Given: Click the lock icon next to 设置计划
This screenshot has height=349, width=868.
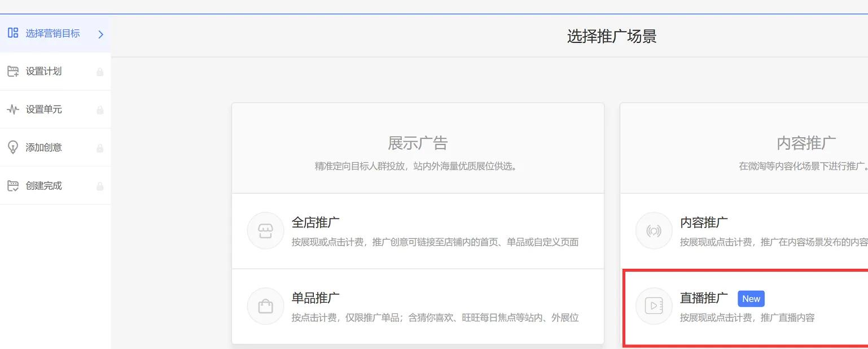Looking at the screenshot, I should (x=100, y=71).
